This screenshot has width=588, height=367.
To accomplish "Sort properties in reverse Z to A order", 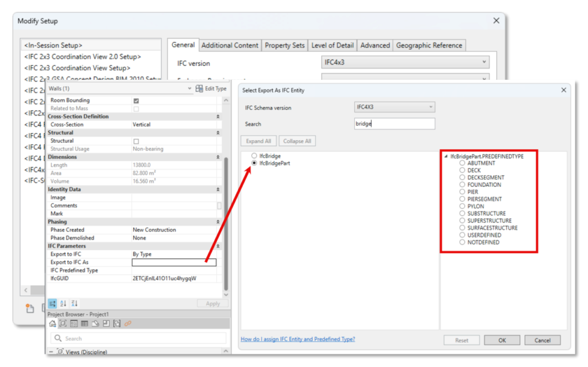I will [x=74, y=303].
